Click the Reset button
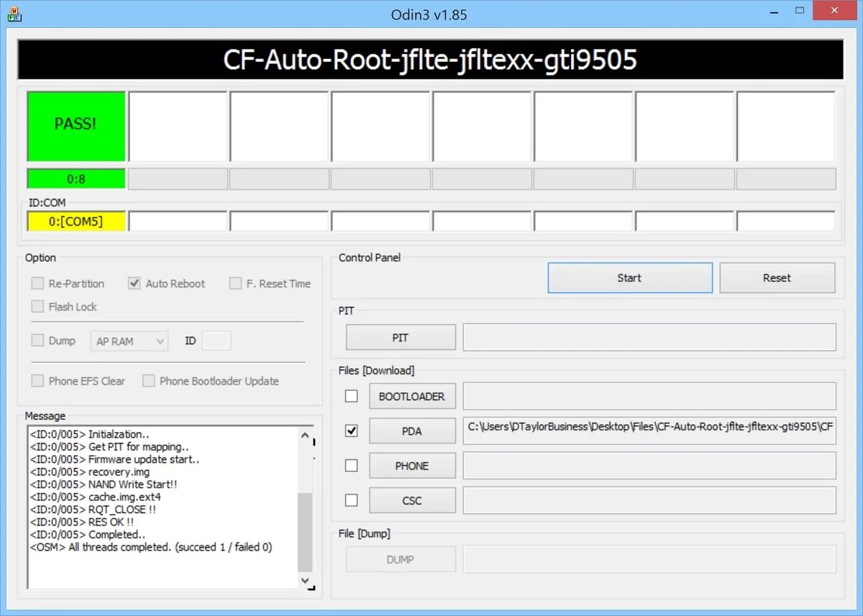This screenshot has height=616, width=863. 777,278
